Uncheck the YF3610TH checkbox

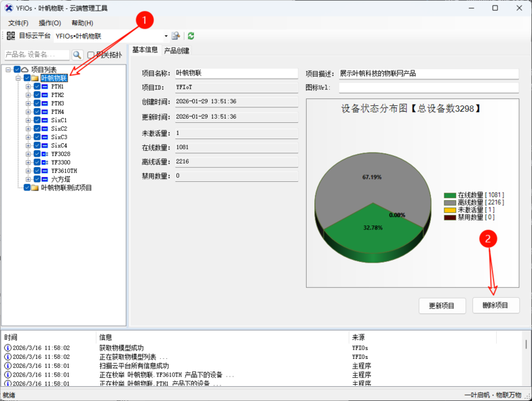[x=37, y=171]
